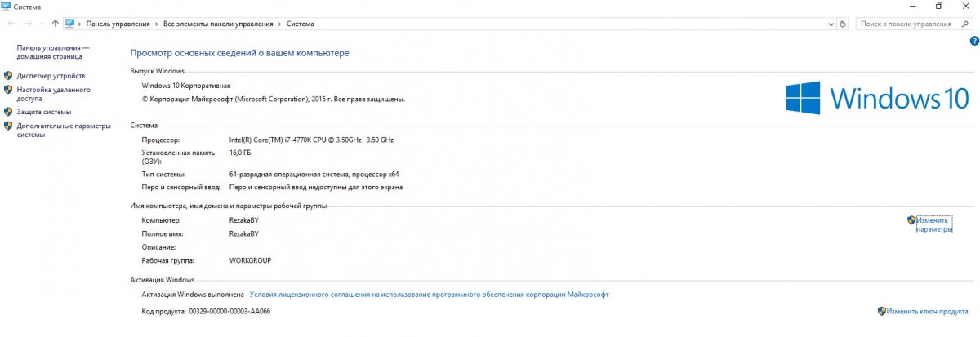This screenshot has width=980, height=337.
Task: Open the recent locations dropdown arrow
Action: 42,24
